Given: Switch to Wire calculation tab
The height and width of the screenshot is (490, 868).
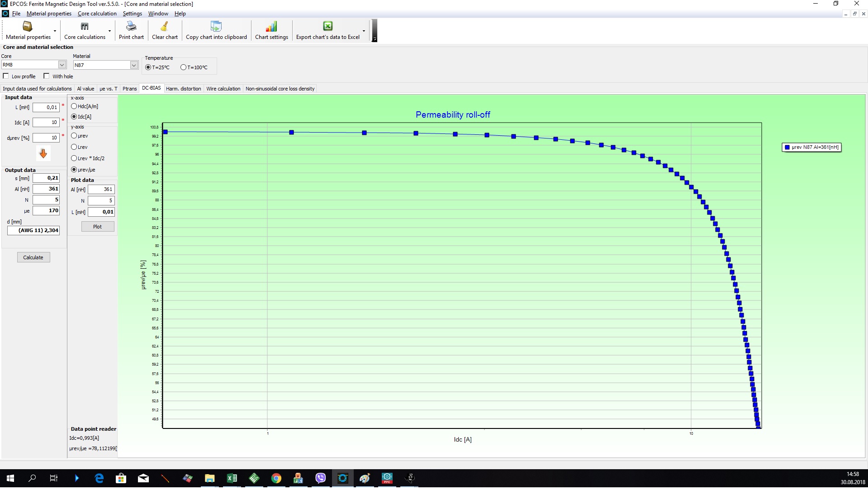Looking at the screenshot, I should pos(223,89).
